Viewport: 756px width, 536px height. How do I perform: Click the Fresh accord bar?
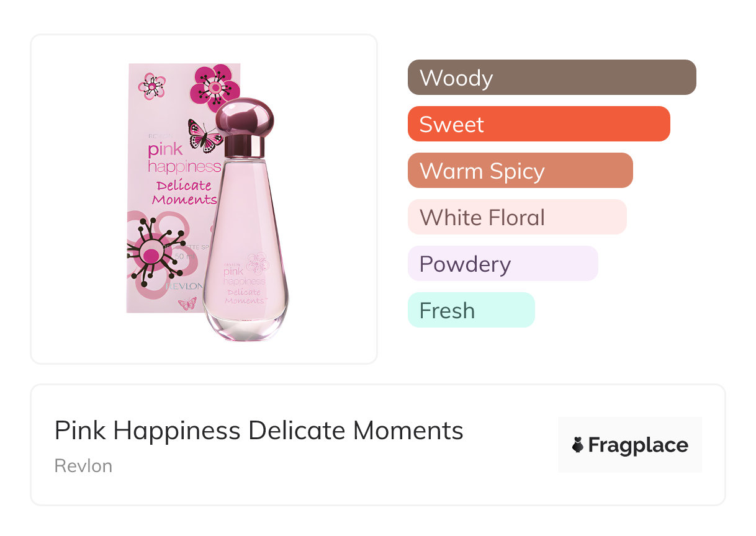[470, 310]
